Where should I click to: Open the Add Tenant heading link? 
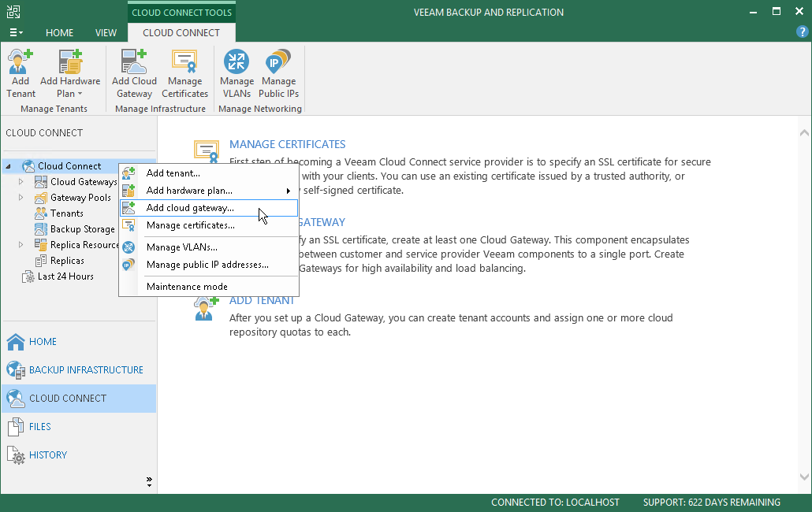[262, 300]
